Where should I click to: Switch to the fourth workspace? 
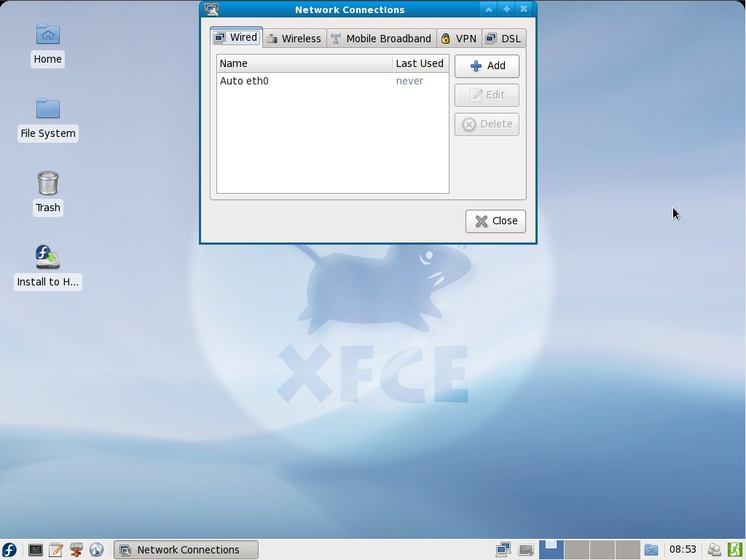pyautogui.click(x=628, y=550)
